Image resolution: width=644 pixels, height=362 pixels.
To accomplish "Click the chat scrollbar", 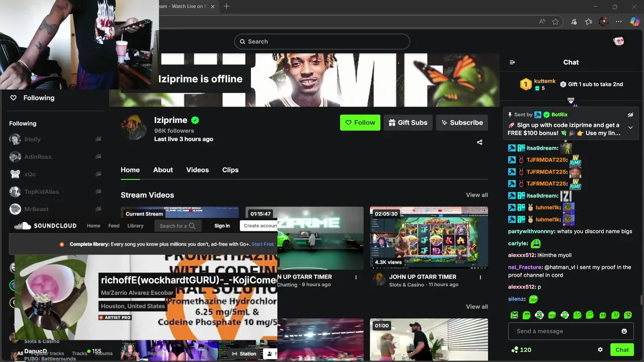I will tap(641, 300).
